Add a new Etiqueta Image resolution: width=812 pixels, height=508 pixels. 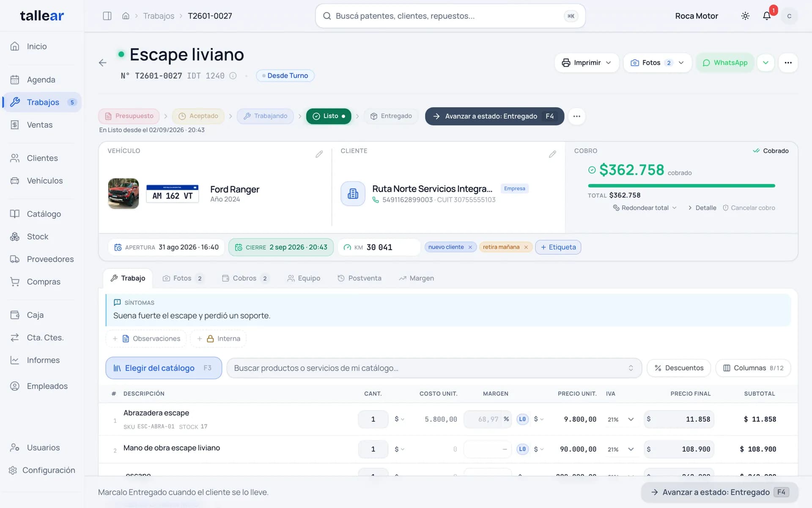(x=558, y=247)
